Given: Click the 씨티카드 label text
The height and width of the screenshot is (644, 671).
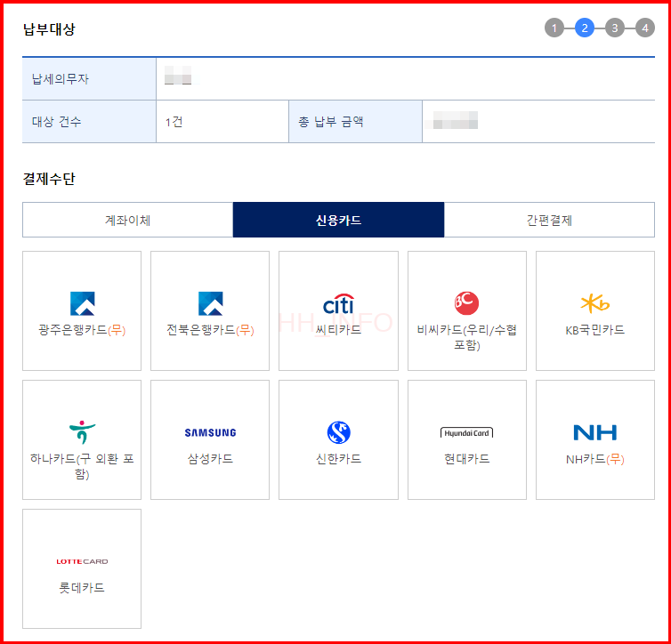Looking at the screenshot, I should [338, 330].
